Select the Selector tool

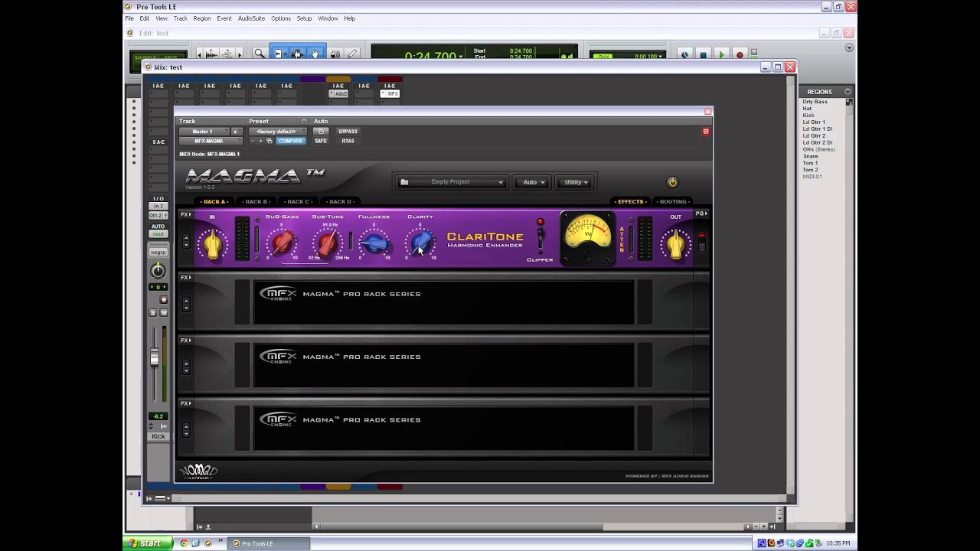pos(296,54)
